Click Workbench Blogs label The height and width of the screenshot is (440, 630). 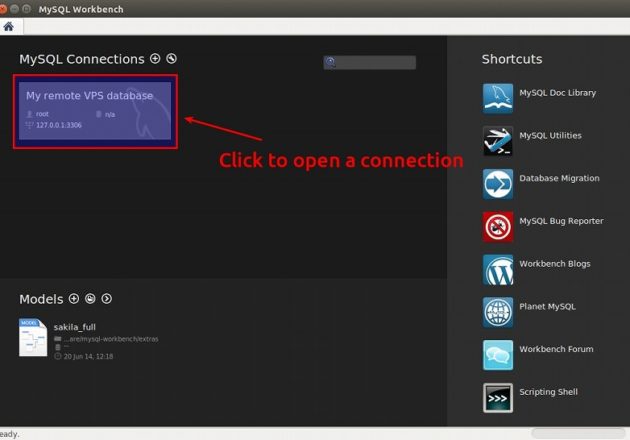coord(554,264)
